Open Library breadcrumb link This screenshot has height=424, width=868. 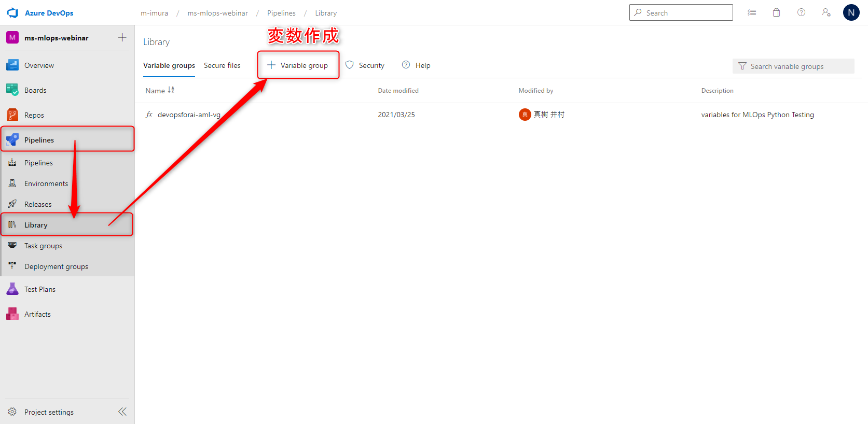(326, 13)
